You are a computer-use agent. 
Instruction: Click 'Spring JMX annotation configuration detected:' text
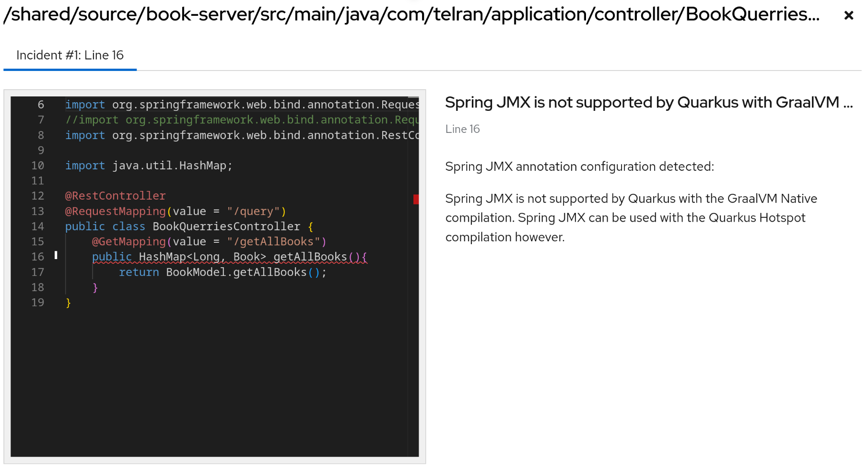(x=579, y=166)
